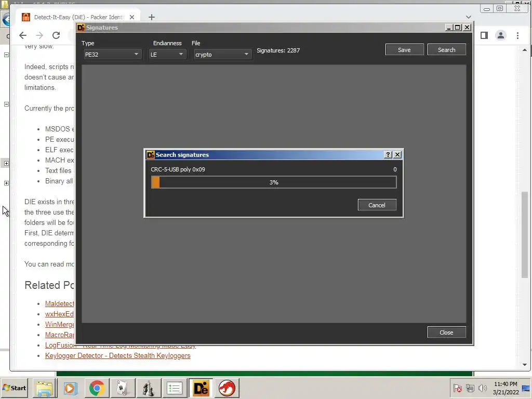
Task: Select the Detect-It-Easy (DiE) browser tab
Action: pos(78,17)
